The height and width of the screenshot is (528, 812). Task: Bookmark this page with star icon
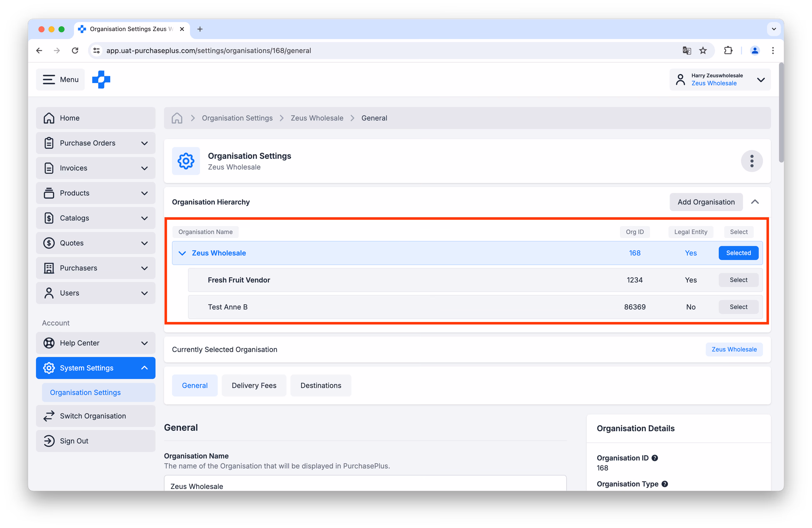703,51
